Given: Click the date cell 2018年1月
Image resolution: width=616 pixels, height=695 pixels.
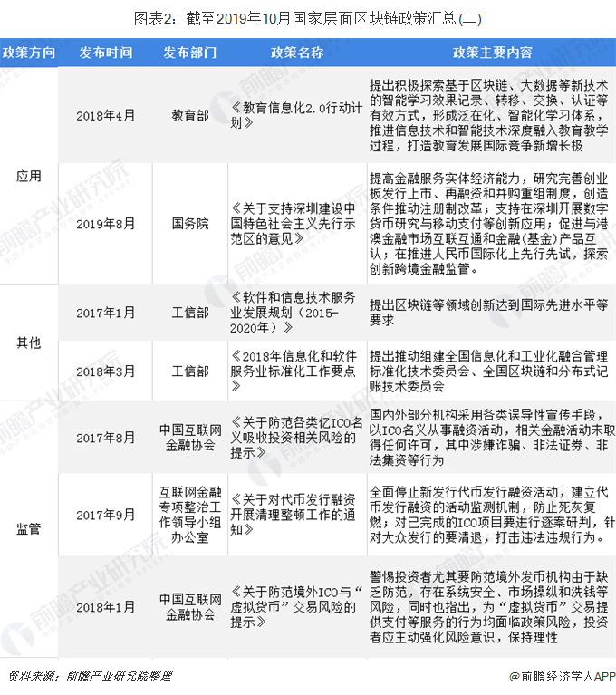Looking at the screenshot, I should pyautogui.click(x=105, y=607).
